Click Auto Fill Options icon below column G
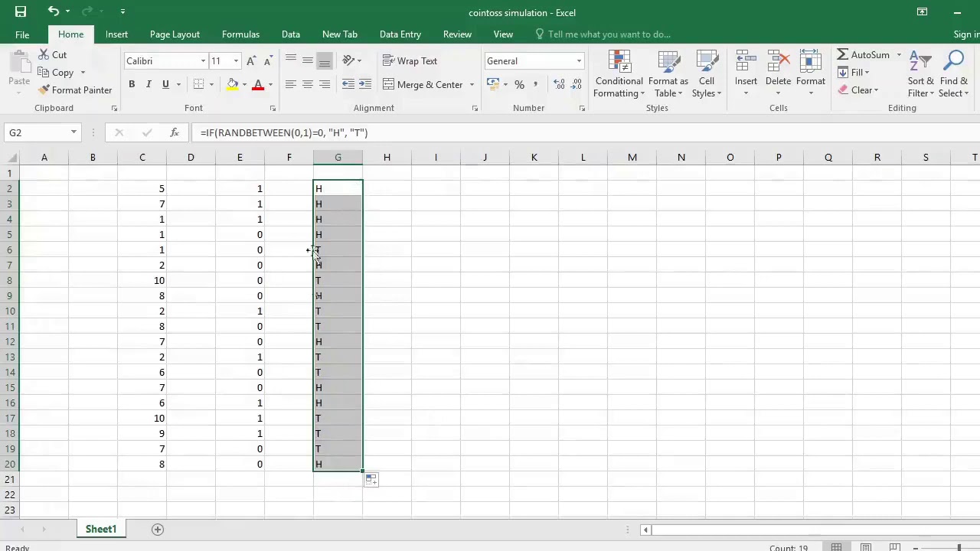980x551 pixels. 371,480
